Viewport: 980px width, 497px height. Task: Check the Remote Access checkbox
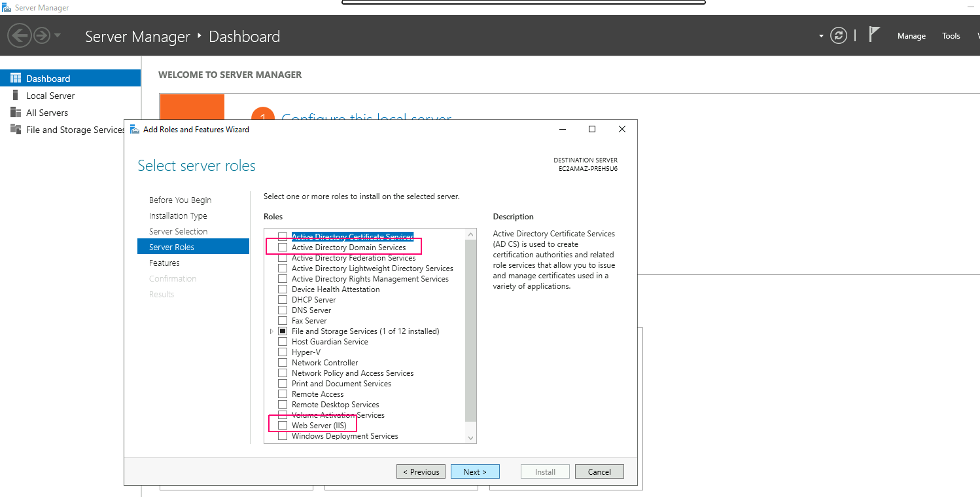pyautogui.click(x=283, y=394)
